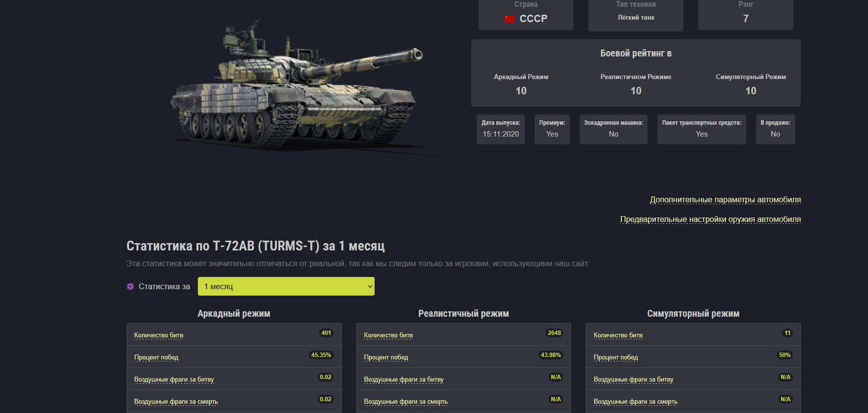The height and width of the screenshot is (413, 868).
Task: Click the Симуляторный Режим battle rating label
Action: (x=751, y=77)
